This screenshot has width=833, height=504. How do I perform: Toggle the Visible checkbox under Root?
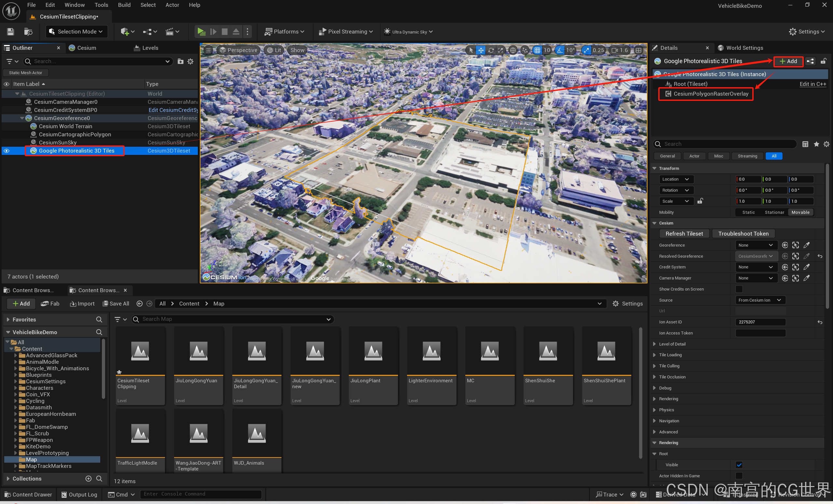(x=739, y=464)
